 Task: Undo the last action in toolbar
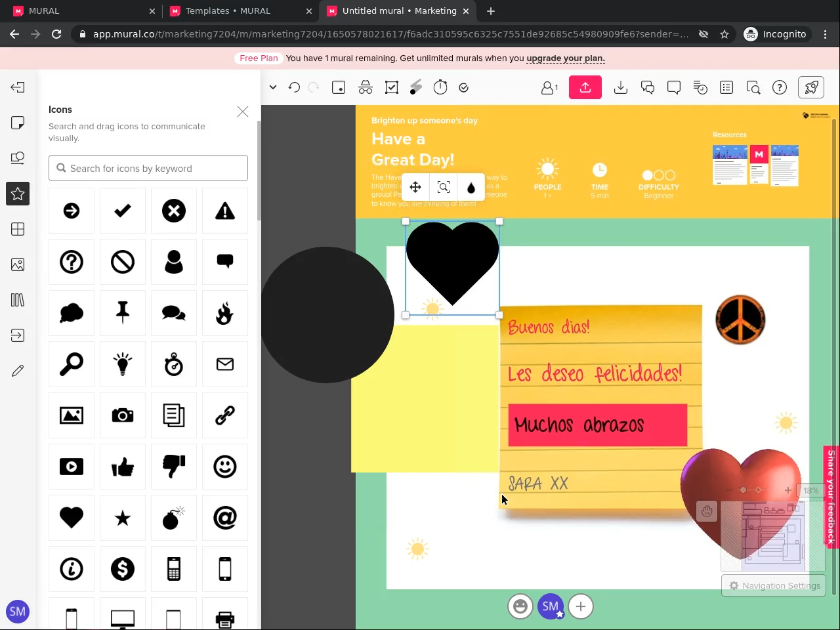click(x=294, y=87)
